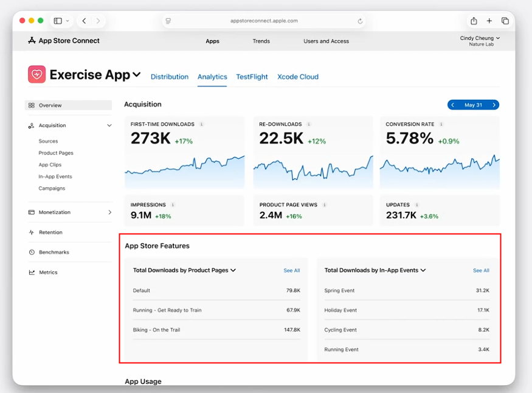Open the Share icon in Safari toolbar
This screenshot has height=393, width=532.
tap(474, 21)
